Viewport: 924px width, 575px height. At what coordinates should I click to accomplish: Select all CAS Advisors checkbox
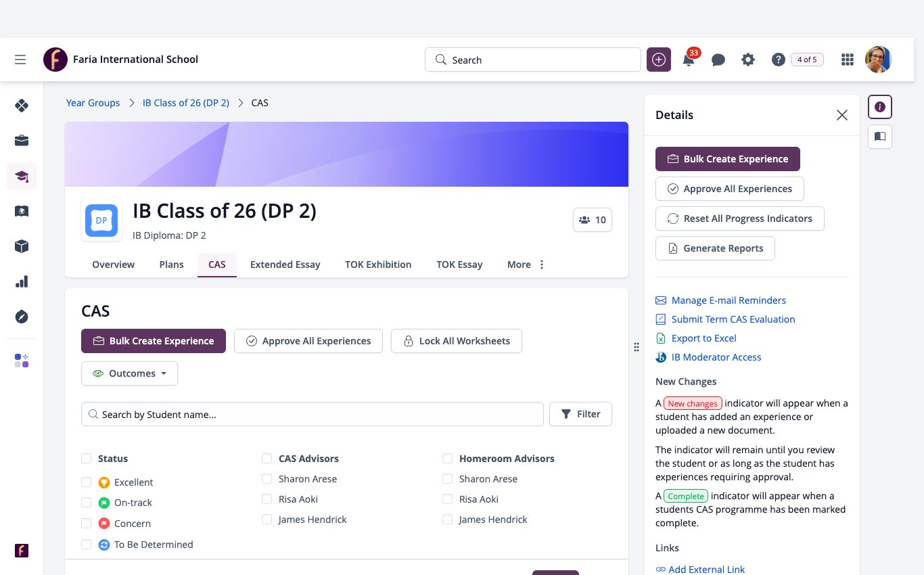267,459
